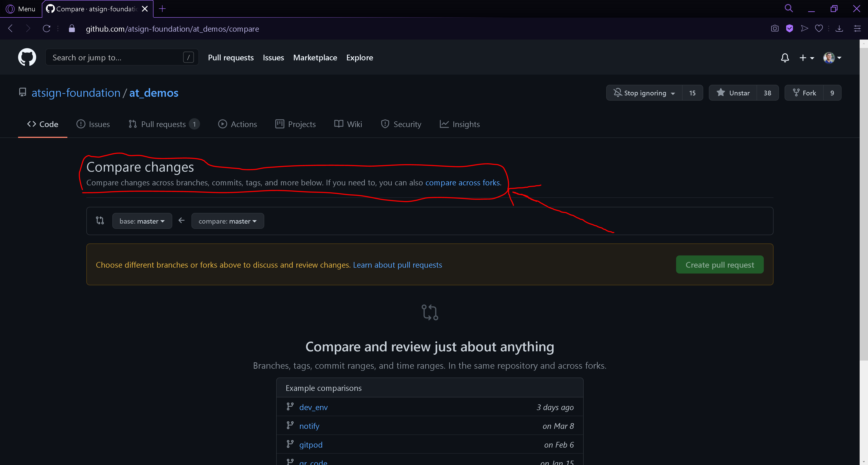Open the atsign-foundation organization link
Viewport: 868px width, 465px height.
tap(76, 93)
